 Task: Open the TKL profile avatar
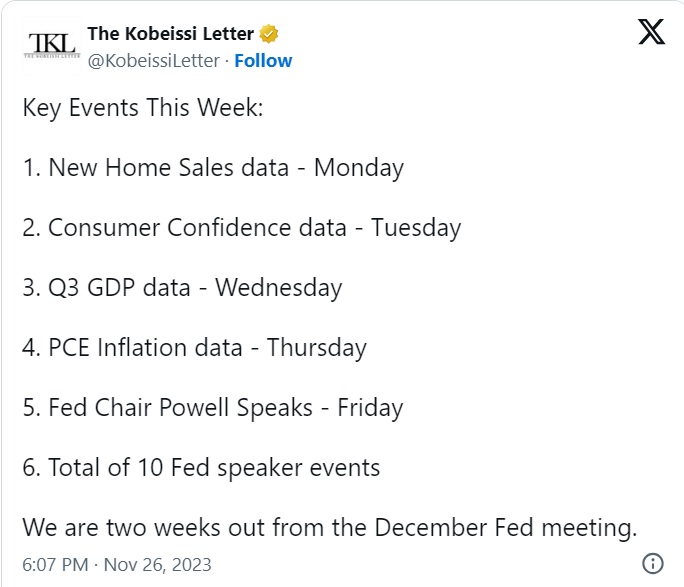coord(52,46)
